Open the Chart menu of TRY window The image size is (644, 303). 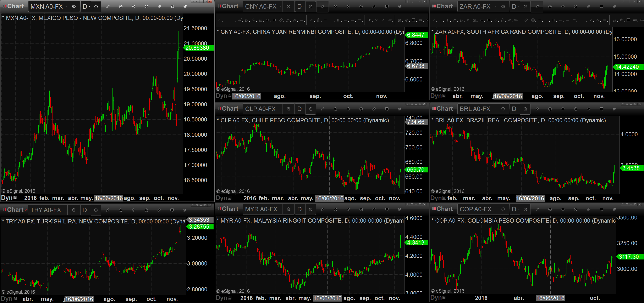click(13, 210)
